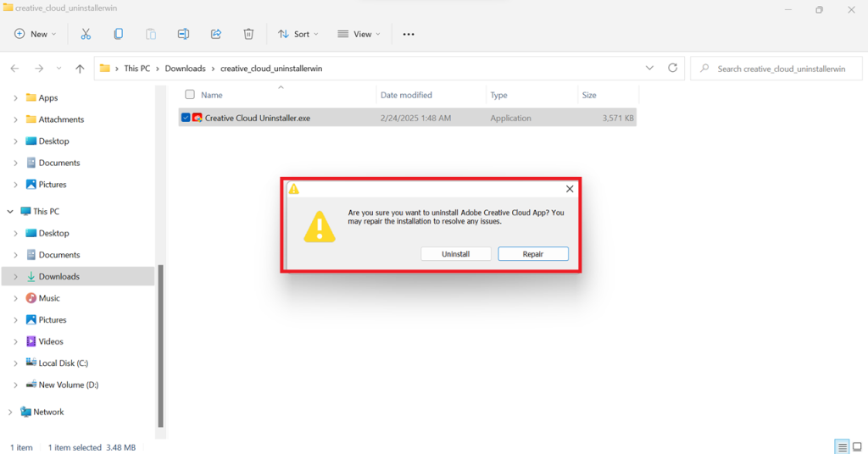
Task: Click the large warning triangle in dialog
Action: pyautogui.click(x=320, y=227)
